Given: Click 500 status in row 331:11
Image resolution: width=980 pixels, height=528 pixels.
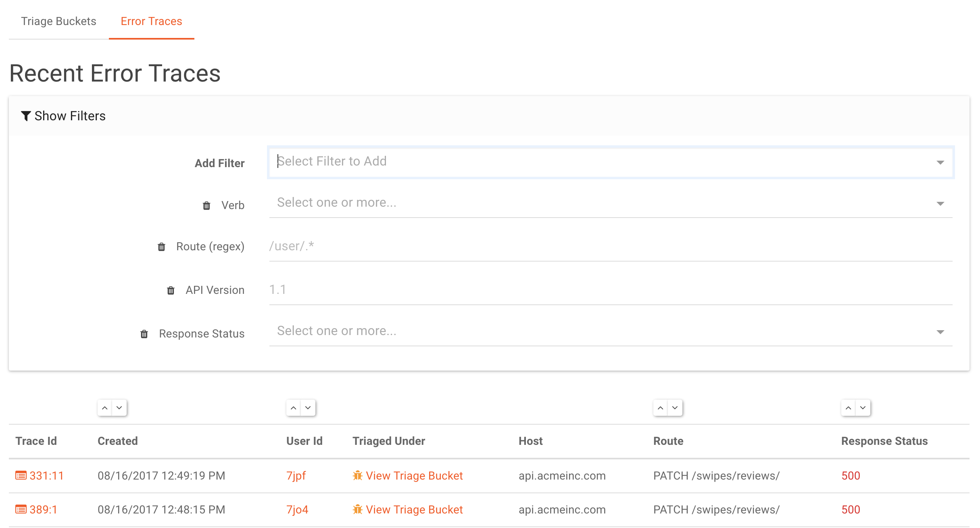Looking at the screenshot, I should pos(851,476).
